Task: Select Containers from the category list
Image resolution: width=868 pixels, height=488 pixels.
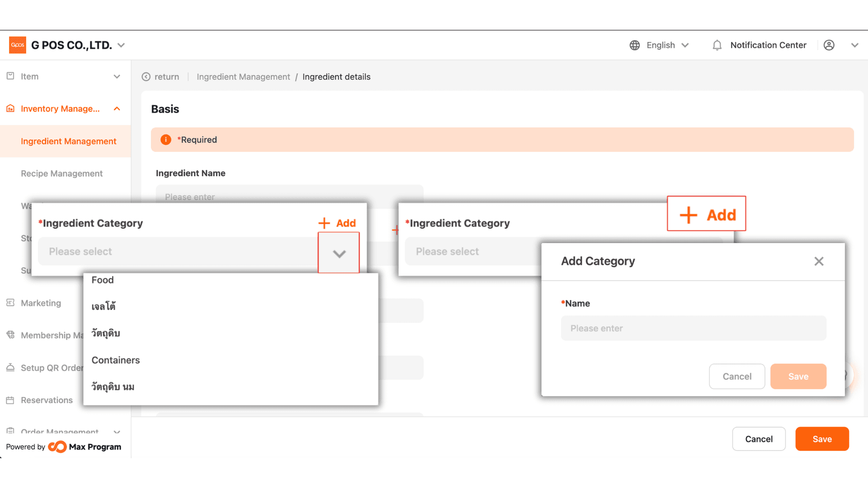Action: pos(116,360)
